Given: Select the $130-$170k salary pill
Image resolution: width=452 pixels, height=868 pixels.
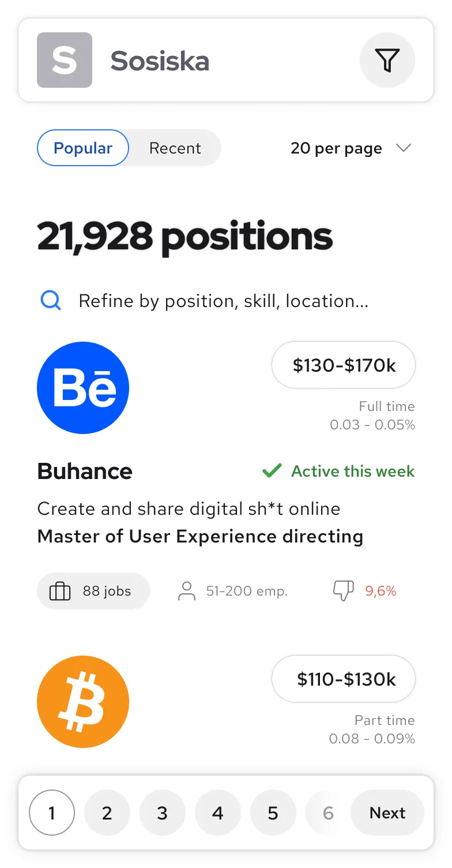Looking at the screenshot, I should [x=344, y=365].
